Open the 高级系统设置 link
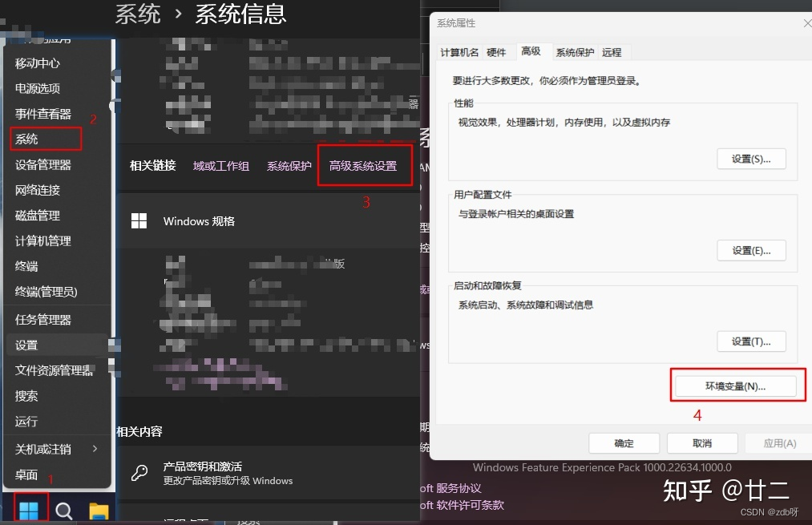This screenshot has height=525, width=812. [365, 164]
